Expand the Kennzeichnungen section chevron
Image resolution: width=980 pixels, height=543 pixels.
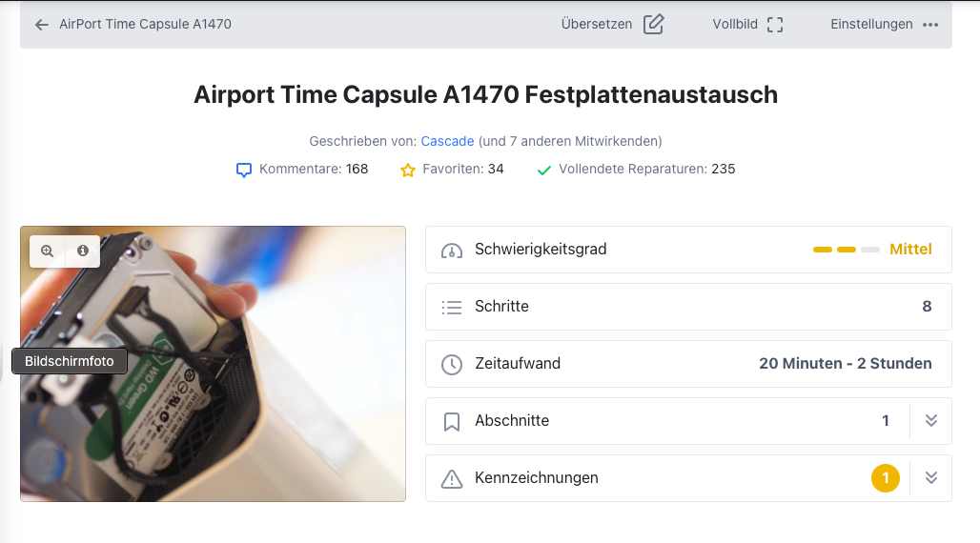[931, 478]
